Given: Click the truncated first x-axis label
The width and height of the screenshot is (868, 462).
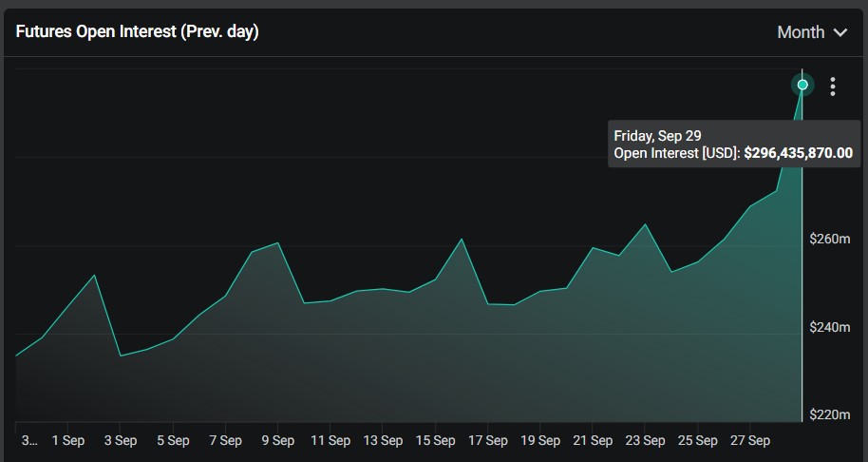Looking at the screenshot, I should coord(29,440).
